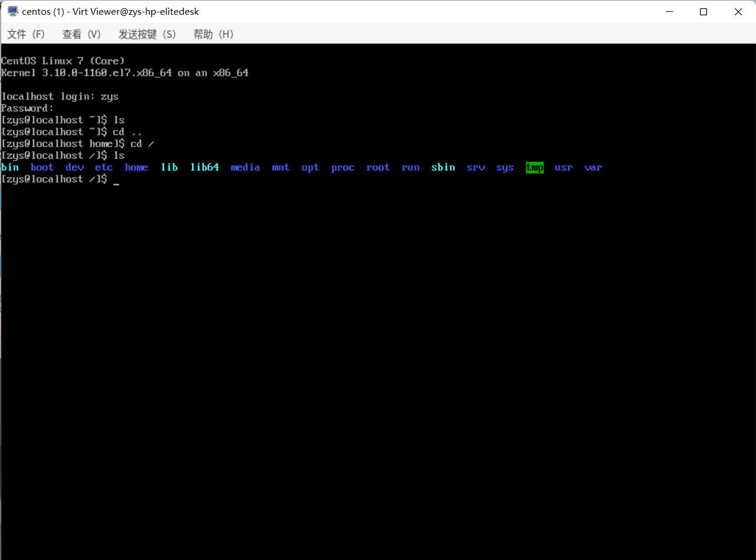Image resolution: width=756 pixels, height=560 pixels.
Task: Open the 发送按键 (S) menu
Action: pyautogui.click(x=147, y=34)
